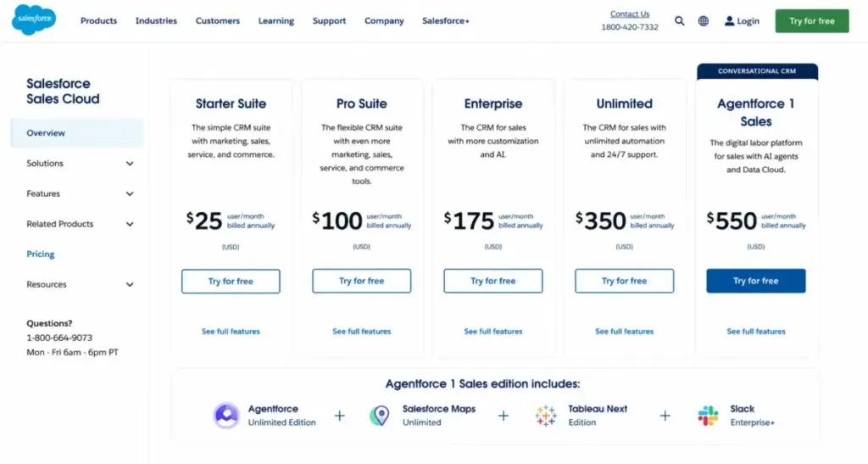This screenshot has height=464, width=868.
Task: Click the Login link text
Action: [x=748, y=21]
